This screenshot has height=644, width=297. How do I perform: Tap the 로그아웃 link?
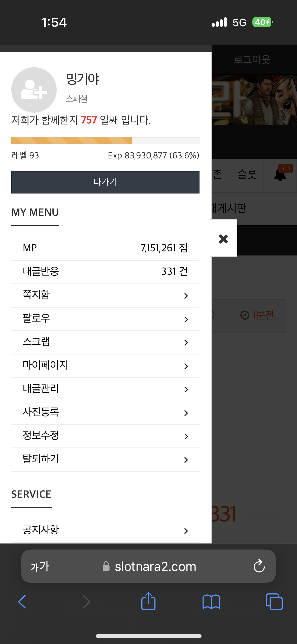[252, 60]
